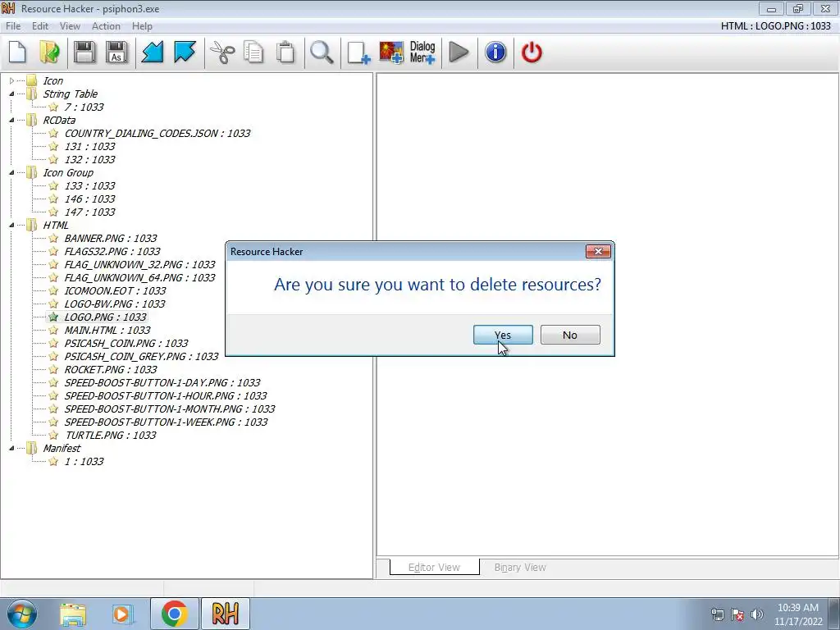Image resolution: width=840 pixels, height=630 pixels.
Task: Open the taskbar file explorer icon
Action: [73, 614]
